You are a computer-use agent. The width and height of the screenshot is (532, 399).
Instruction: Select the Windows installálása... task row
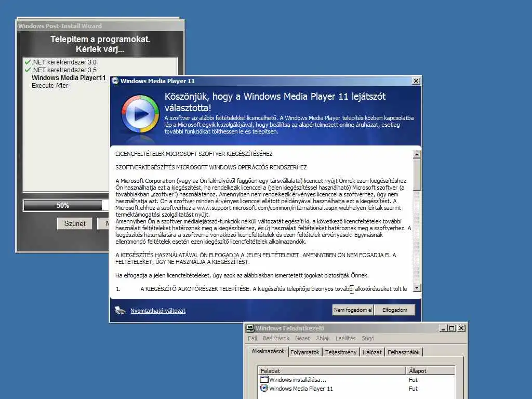tap(356, 380)
